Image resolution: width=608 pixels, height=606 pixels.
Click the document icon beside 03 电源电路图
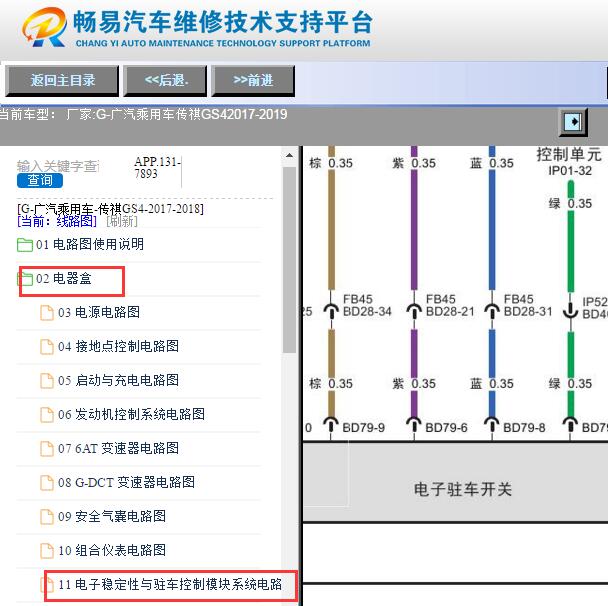coord(47,313)
